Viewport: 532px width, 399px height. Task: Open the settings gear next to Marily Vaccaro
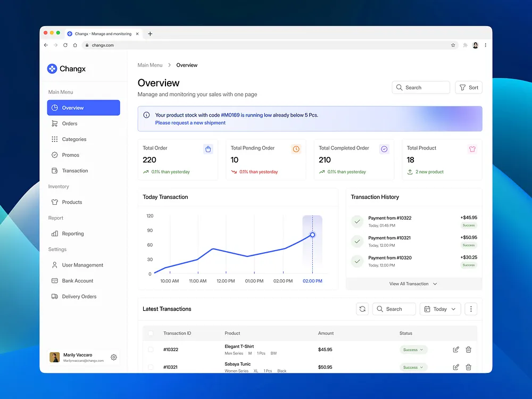[113, 357]
